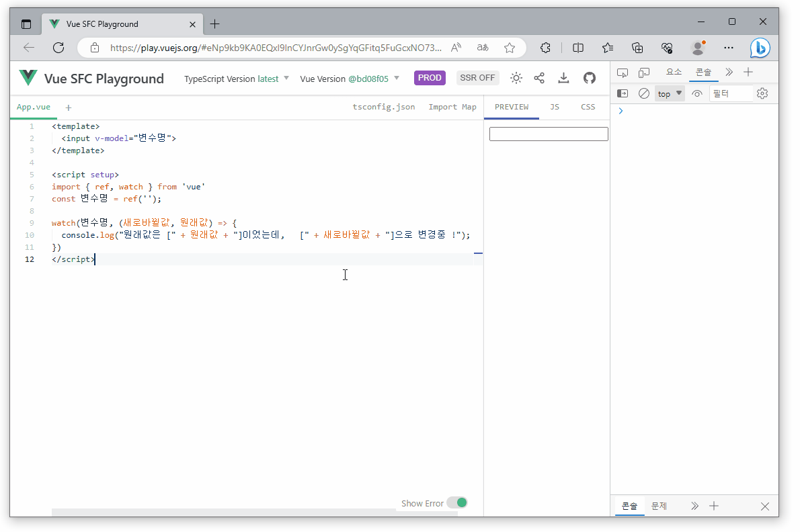The height and width of the screenshot is (532, 800).
Task: Toggle the SSR OFF button
Action: [477, 78]
